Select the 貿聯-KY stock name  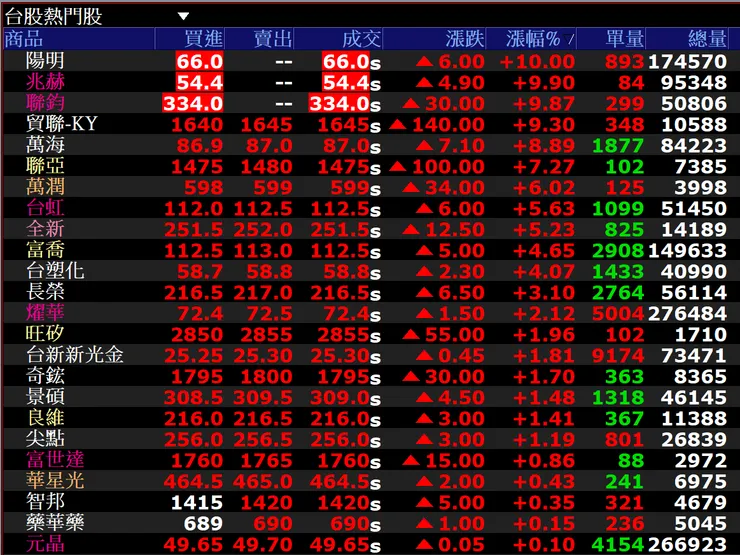(61, 124)
